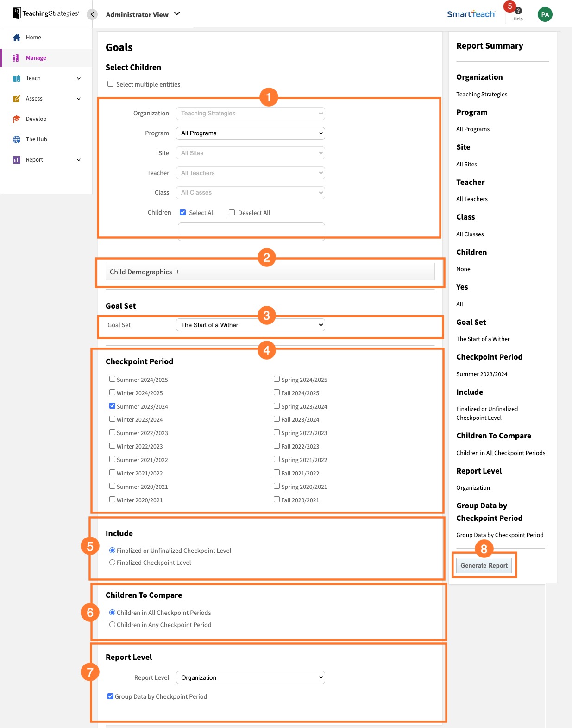Click the Report chart icon
Image resolution: width=572 pixels, height=728 pixels.
[x=17, y=160]
